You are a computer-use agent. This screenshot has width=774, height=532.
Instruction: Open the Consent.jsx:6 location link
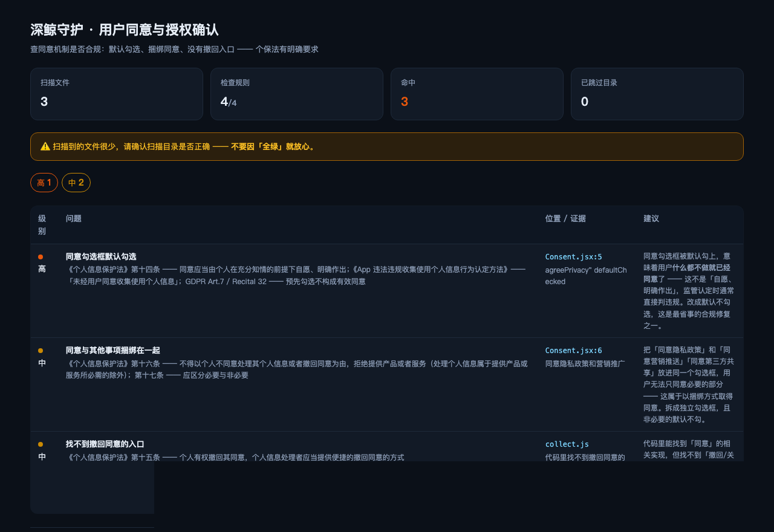(x=573, y=351)
